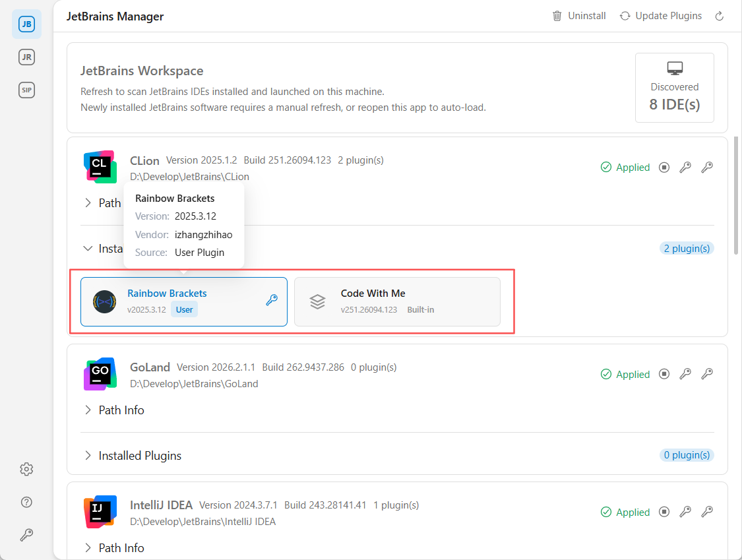Screen dimensions: 742x560
Task: Select the Code With Me plugin card
Action: click(398, 301)
